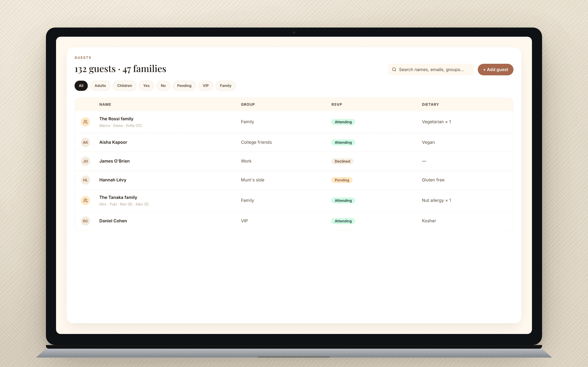Viewport: 588px width, 367px height.
Task: Click the Pending badge for Hannah Lévy
Action: (342, 180)
